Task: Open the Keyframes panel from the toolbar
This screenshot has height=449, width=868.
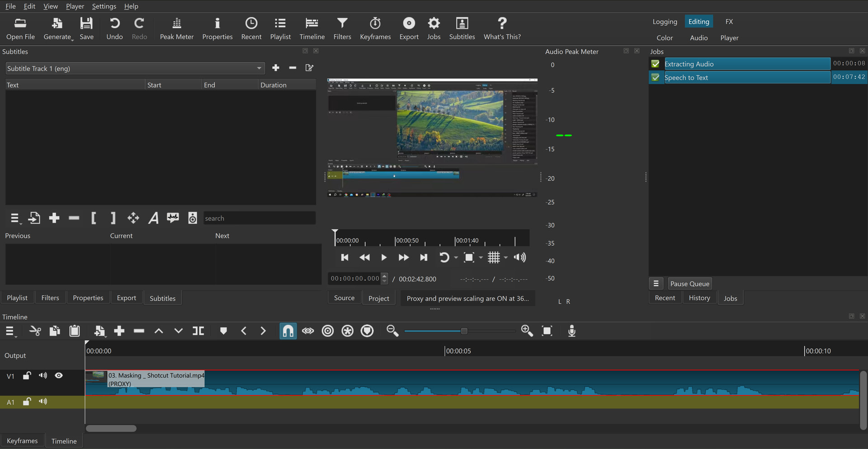Action: coord(375,28)
